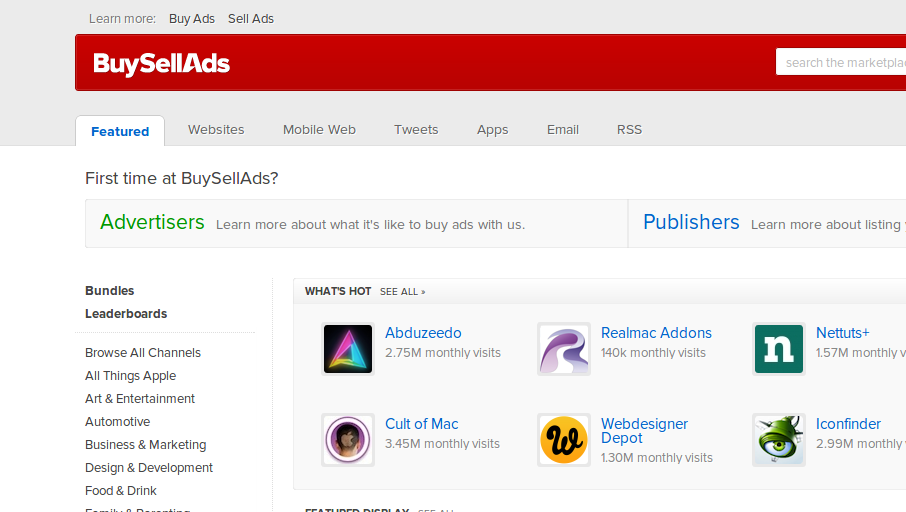Screen dimensions: 906x512
Task: Select the Business & Marketing channel
Action: point(146,445)
